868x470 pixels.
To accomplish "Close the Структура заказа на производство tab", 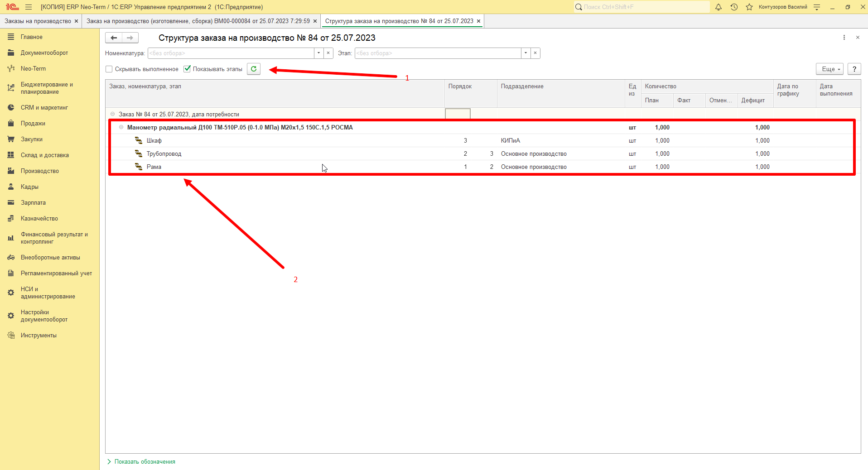I will [x=478, y=21].
